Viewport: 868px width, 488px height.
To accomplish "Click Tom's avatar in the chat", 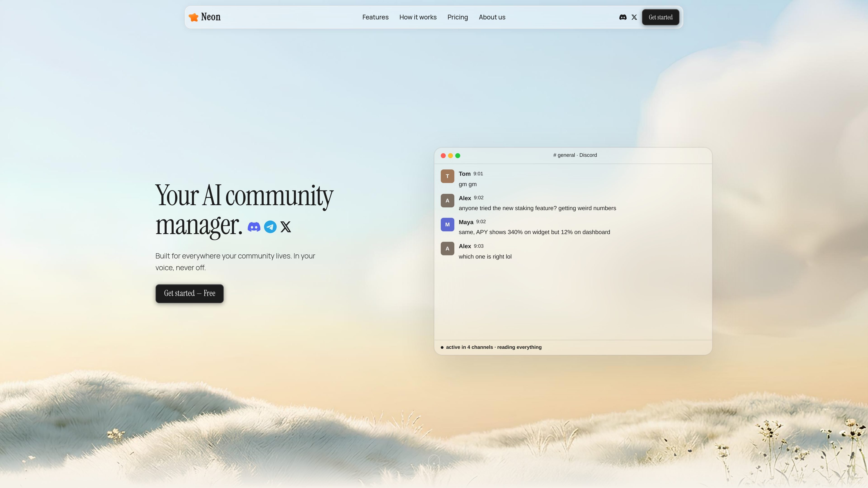I will pyautogui.click(x=448, y=176).
